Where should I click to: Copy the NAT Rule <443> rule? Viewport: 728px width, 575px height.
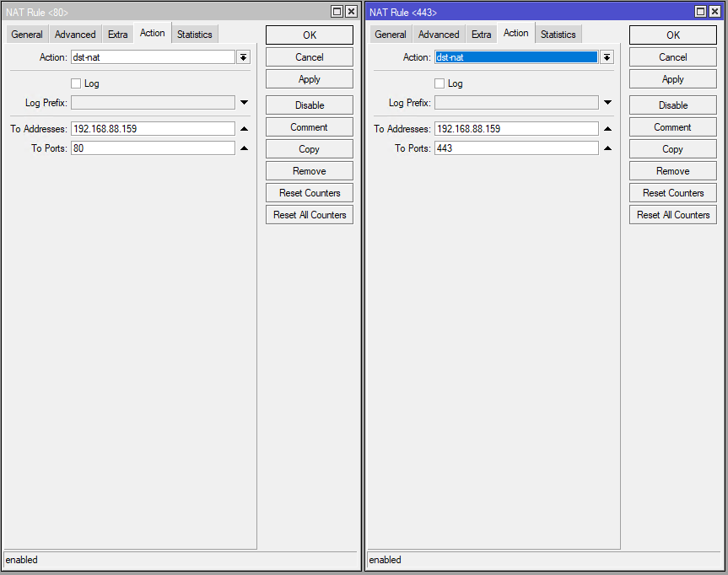(673, 149)
